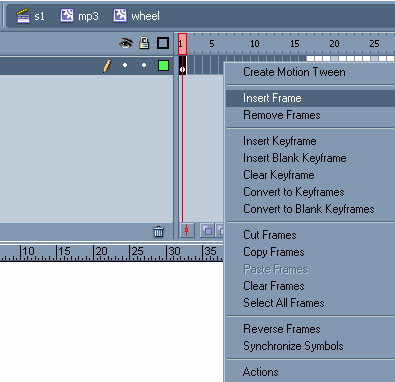Select Remove Frames menu entry

pyautogui.click(x=311, y=115)
